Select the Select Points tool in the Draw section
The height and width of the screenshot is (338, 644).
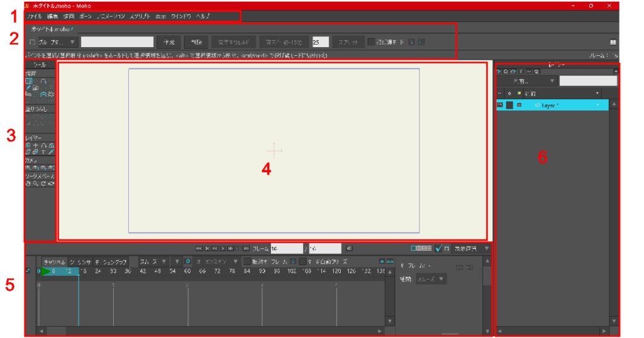coord(28,81)
